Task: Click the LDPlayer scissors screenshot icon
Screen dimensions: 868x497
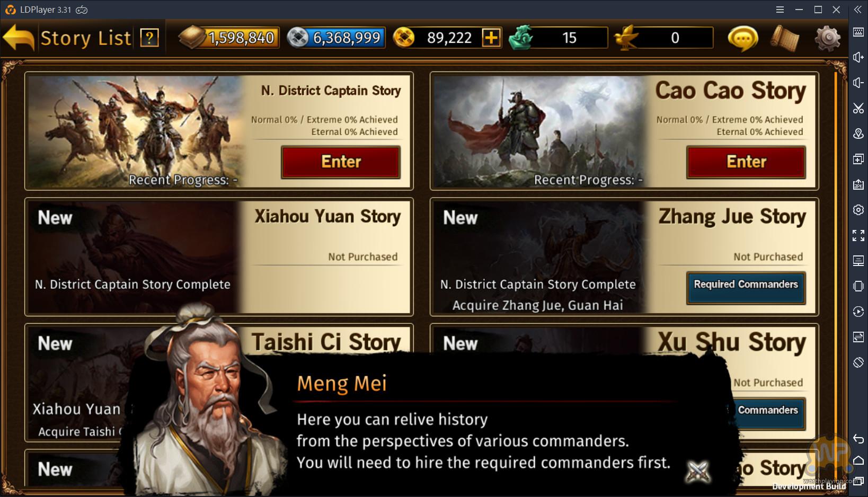Action: point(858,109)
